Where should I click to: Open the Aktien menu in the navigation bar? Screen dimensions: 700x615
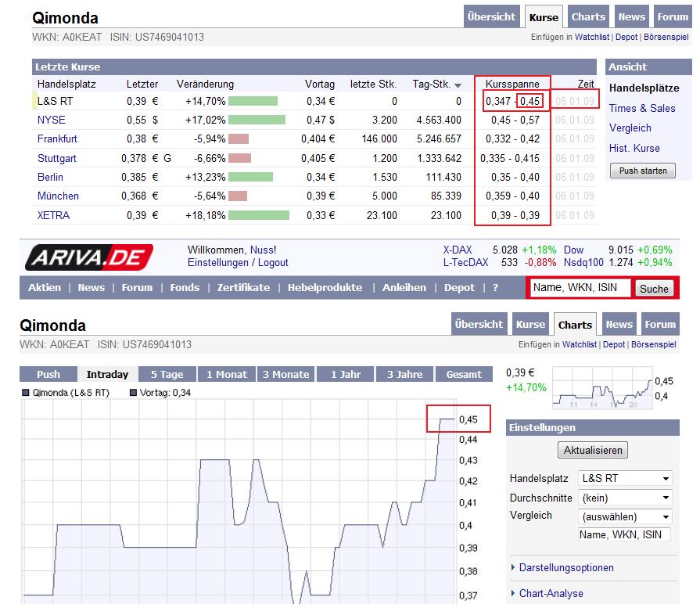tap(45, 288)
